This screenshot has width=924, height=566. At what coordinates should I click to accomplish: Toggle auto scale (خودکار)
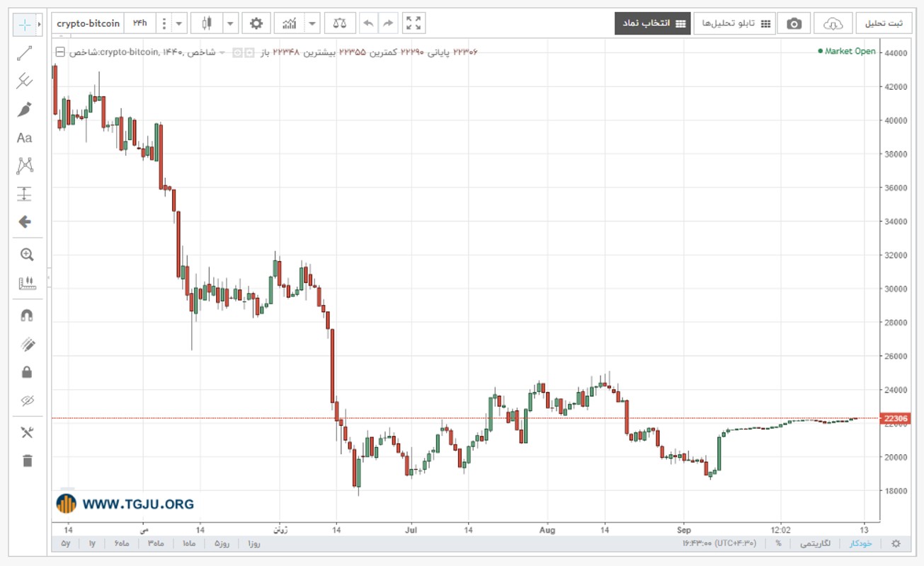point(860,543)
